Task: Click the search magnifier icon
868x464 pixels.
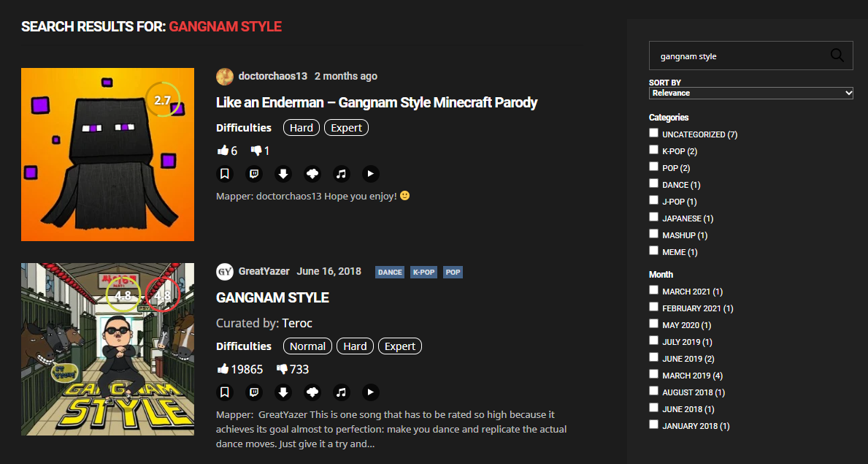Action: [837, 55]
